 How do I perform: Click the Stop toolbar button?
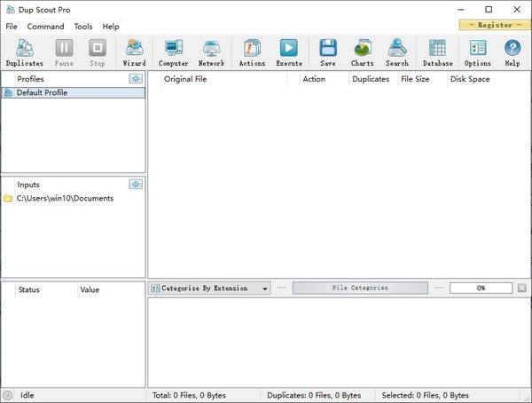[x=98, y=52]
